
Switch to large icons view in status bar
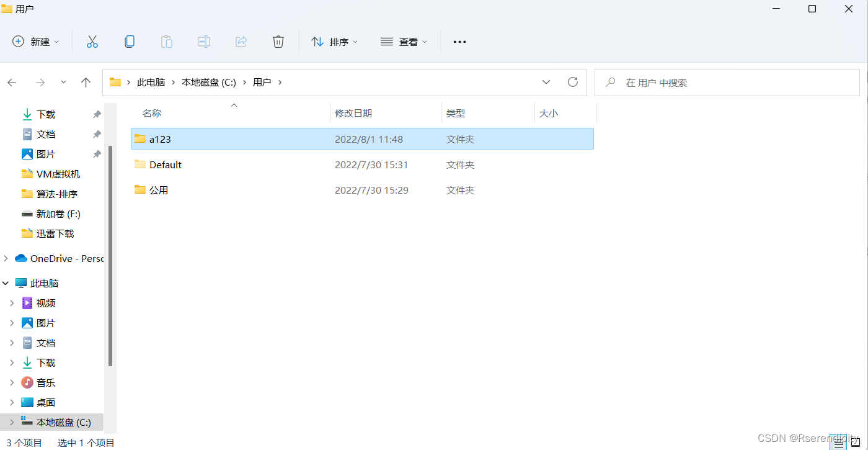pos(857,442)
